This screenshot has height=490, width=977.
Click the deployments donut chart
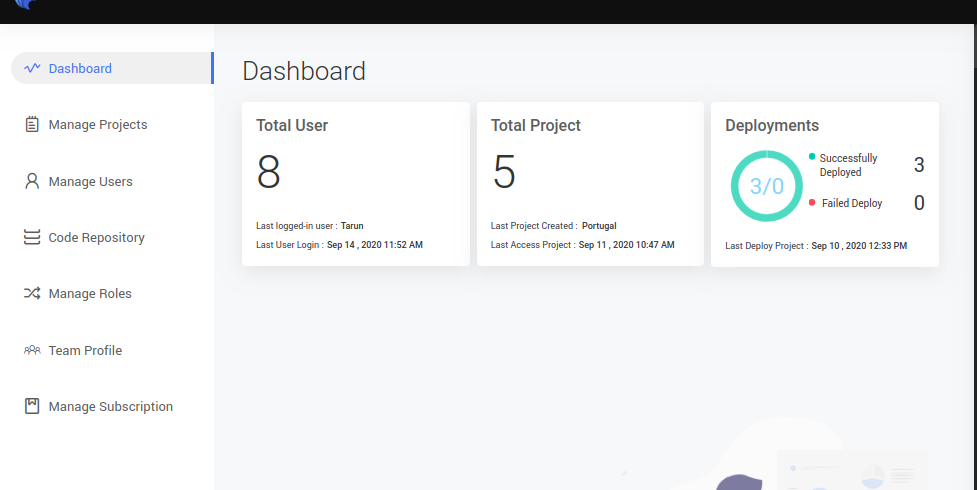pyautogui.click(x=767, y=186)
